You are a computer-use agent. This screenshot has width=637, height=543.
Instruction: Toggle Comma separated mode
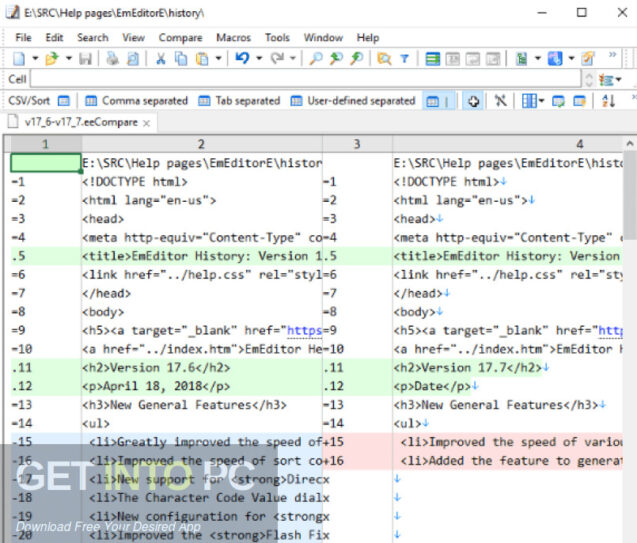(x=136, y=101)
